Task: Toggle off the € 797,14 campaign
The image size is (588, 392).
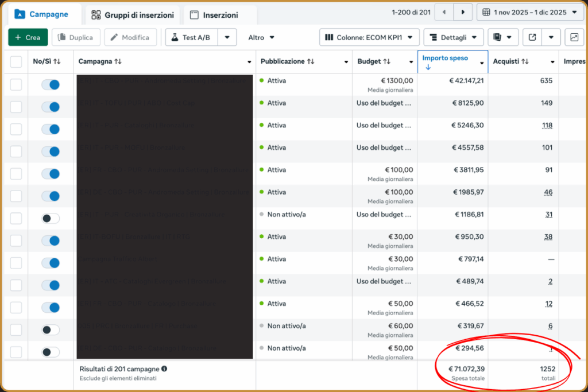Action: pos(51,263)
